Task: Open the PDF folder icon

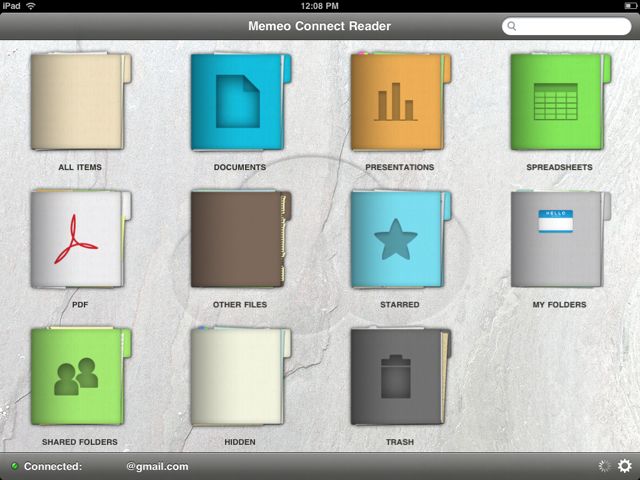Action: point(81,239)
